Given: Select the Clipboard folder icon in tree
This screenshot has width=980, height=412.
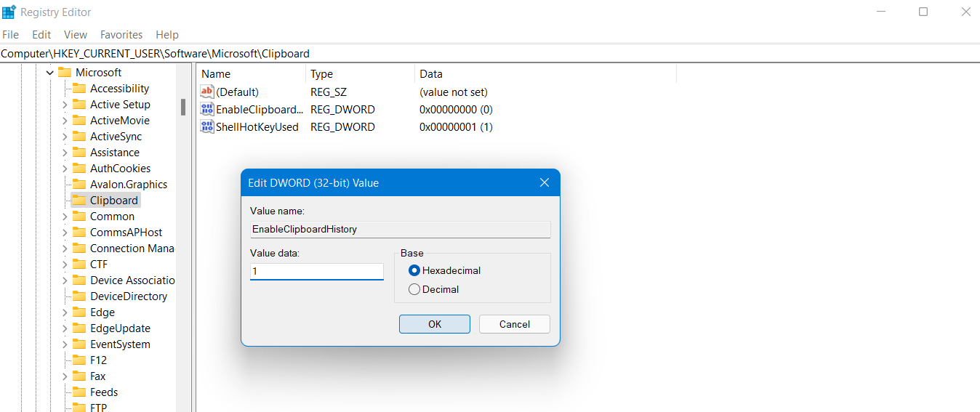Looking at the screenshot, I should [x=79, y=201].
